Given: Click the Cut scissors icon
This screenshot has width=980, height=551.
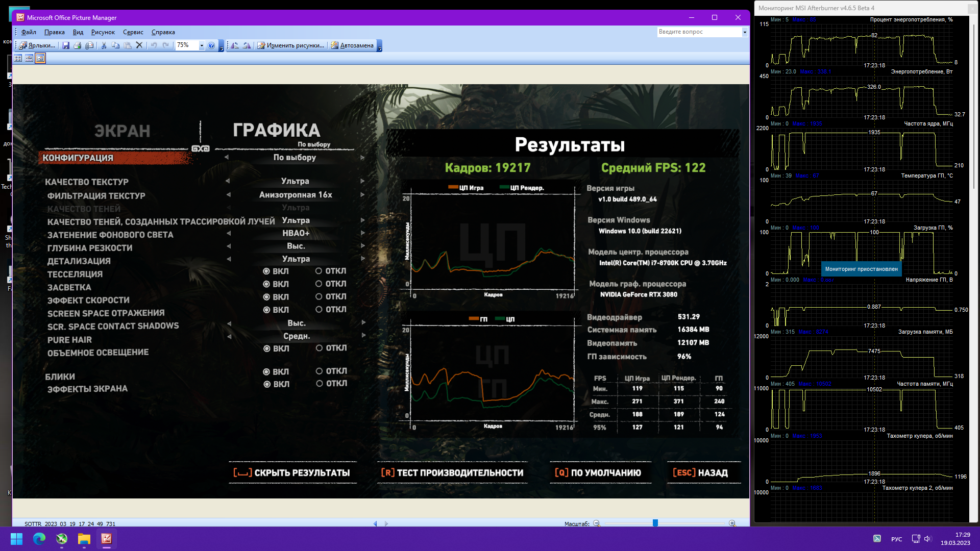Looking at the screenshot, I should [x=104, y=45].
